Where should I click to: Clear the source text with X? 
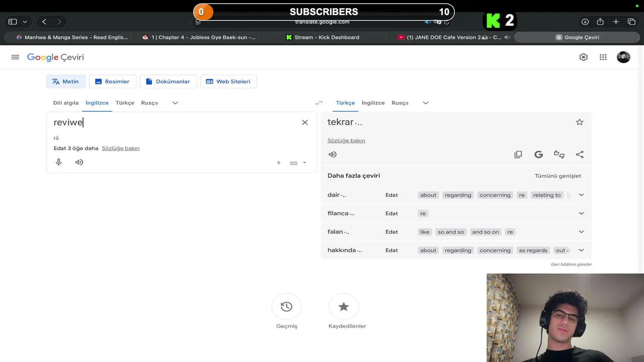click(x=305, y=122)
